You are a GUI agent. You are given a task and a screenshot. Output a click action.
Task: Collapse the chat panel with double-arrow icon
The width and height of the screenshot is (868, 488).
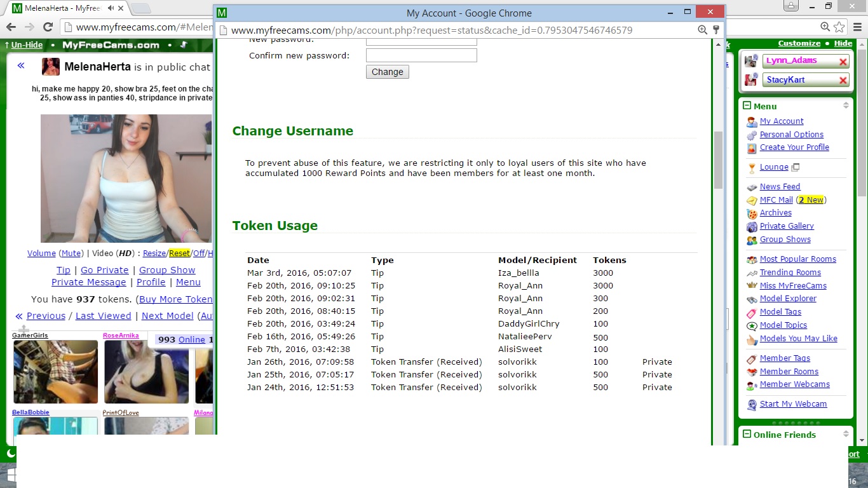(21, 65)
